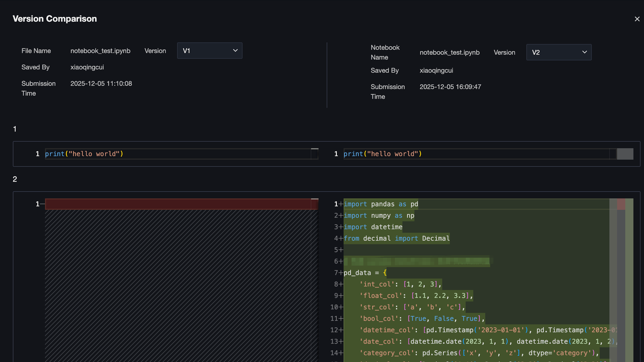This screenshot has width=644, height=362.
Task: Close the Version Comparison dialog
Action: click(x=637, y=19)
